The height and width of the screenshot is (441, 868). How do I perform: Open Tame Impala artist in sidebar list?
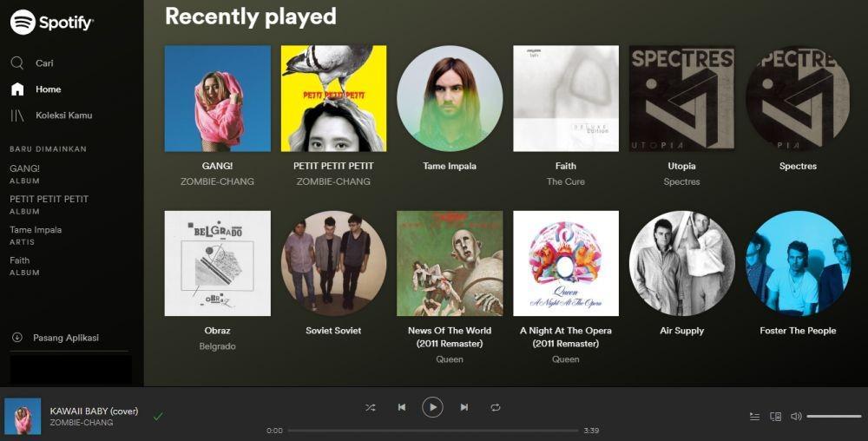pos(36,230)
